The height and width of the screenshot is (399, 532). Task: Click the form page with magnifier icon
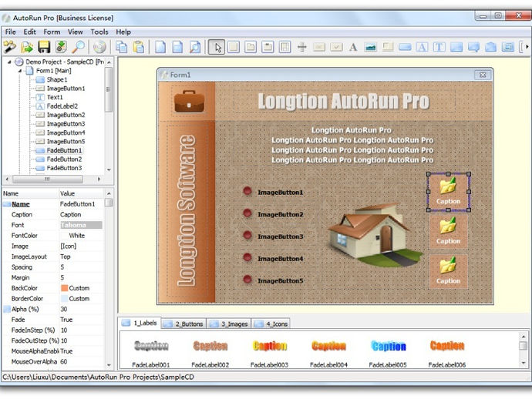point(195,47)
